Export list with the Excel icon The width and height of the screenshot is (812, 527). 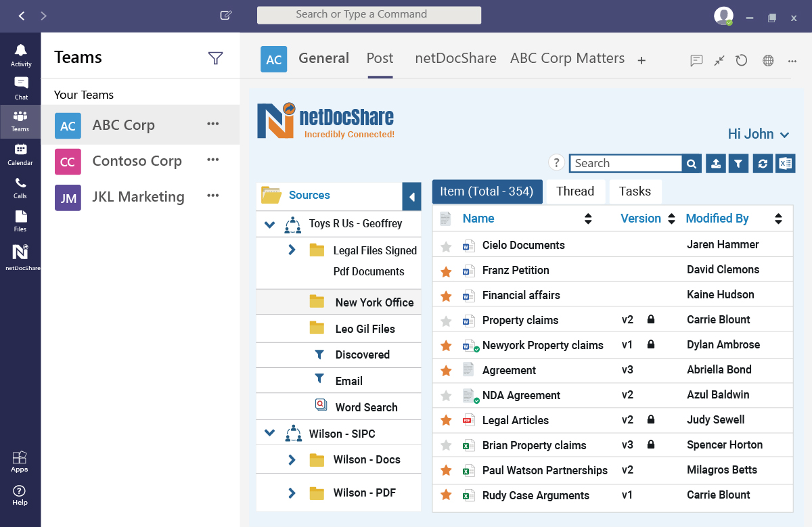(785, 163)
